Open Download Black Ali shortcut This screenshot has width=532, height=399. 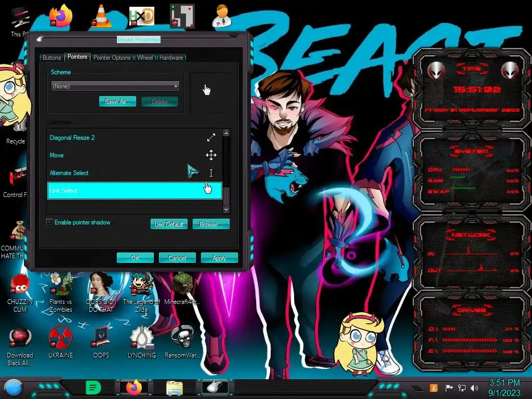tap(20, 347)
